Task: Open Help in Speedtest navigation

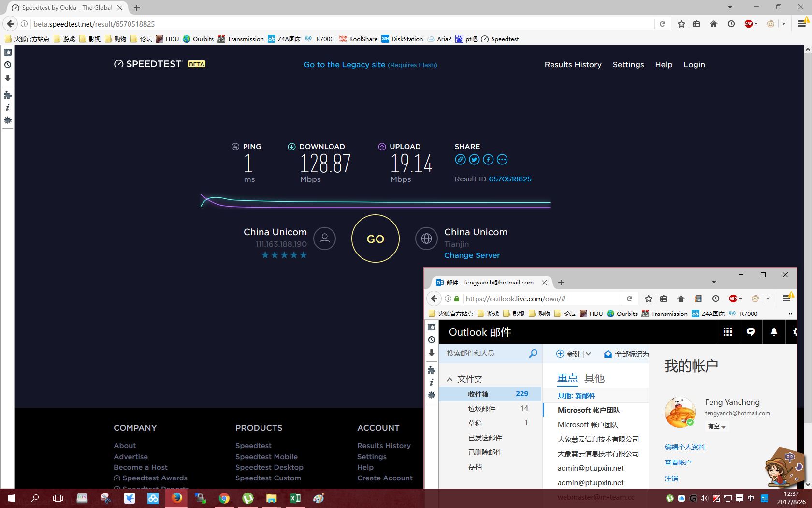Action: click(664, 65)
